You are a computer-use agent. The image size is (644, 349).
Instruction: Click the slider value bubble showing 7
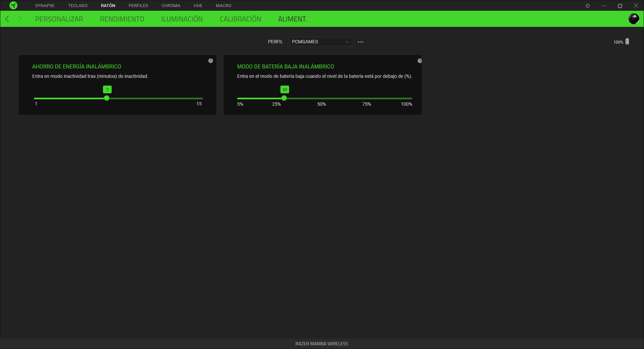107,90
